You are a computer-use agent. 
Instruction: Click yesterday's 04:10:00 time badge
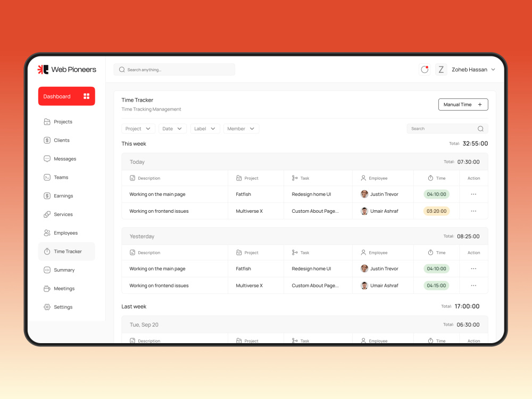point(436,269)
